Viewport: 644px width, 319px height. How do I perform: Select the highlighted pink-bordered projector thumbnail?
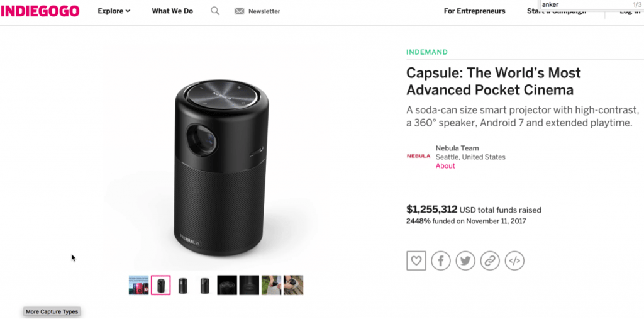click(x=160, y=285)
